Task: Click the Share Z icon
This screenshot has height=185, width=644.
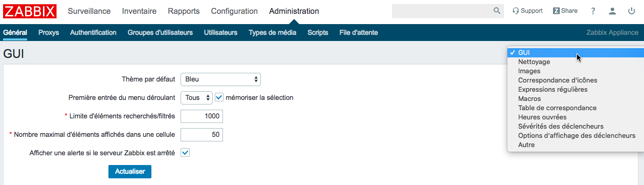Action: (x=556, y=11)
